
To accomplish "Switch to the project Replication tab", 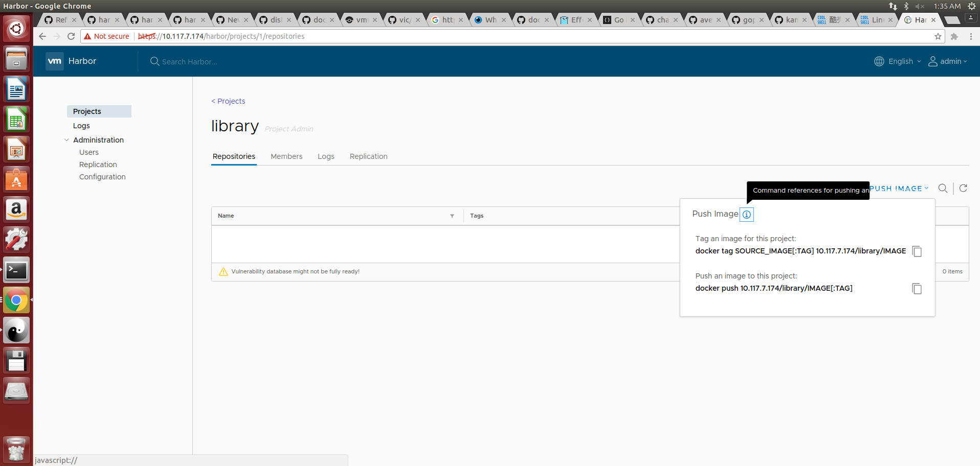I will pos(368,156).
